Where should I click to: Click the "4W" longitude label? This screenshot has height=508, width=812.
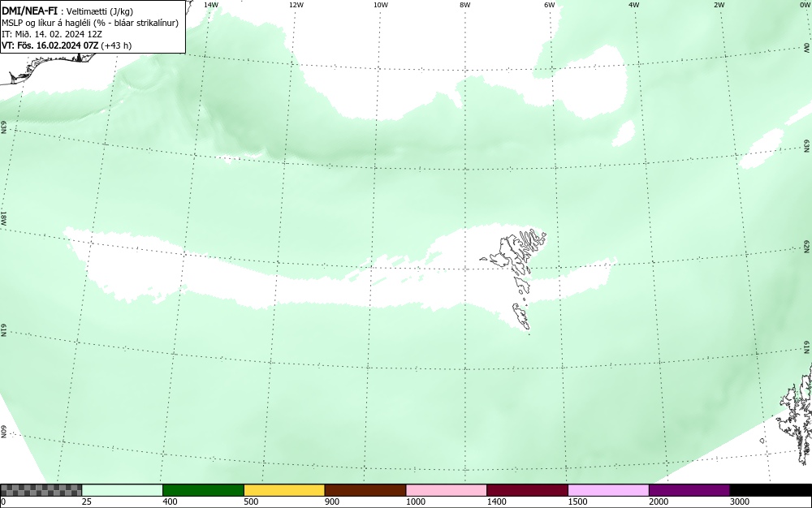coord(634,5)
